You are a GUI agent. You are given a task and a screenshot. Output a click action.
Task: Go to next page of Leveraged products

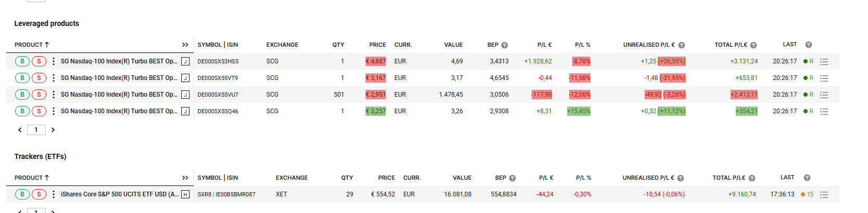53,130
